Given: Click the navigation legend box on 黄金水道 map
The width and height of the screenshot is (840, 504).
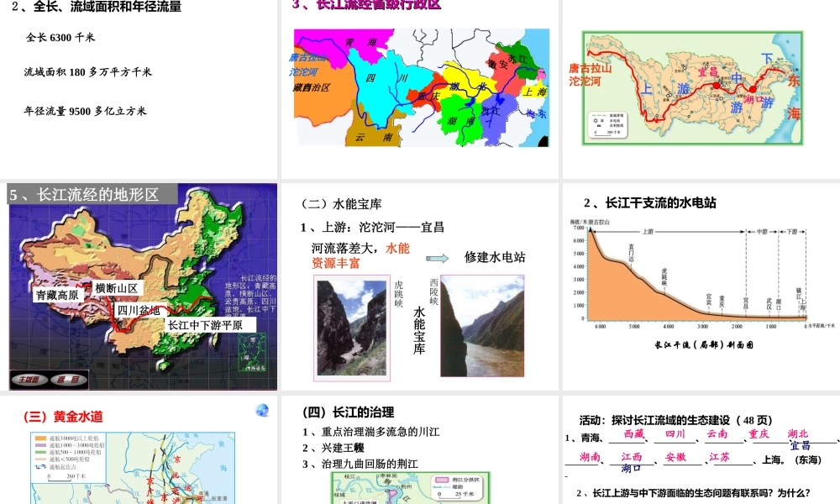Looking at the screenshot, I should [68, 456].
